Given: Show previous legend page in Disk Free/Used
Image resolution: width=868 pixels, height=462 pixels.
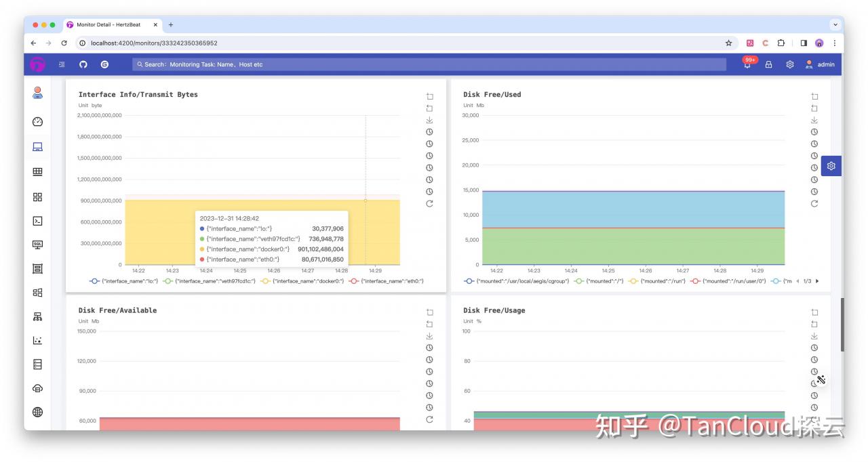Looking at the screenshot, I should [797, 280].
